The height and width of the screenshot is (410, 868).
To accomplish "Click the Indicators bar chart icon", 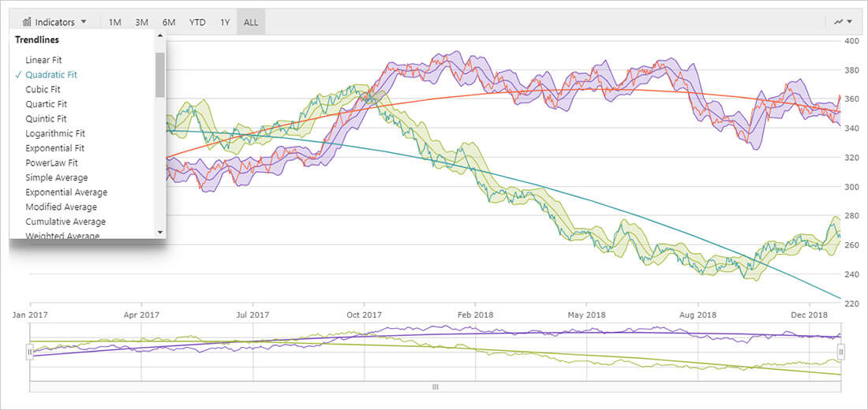I will [26, 22].
